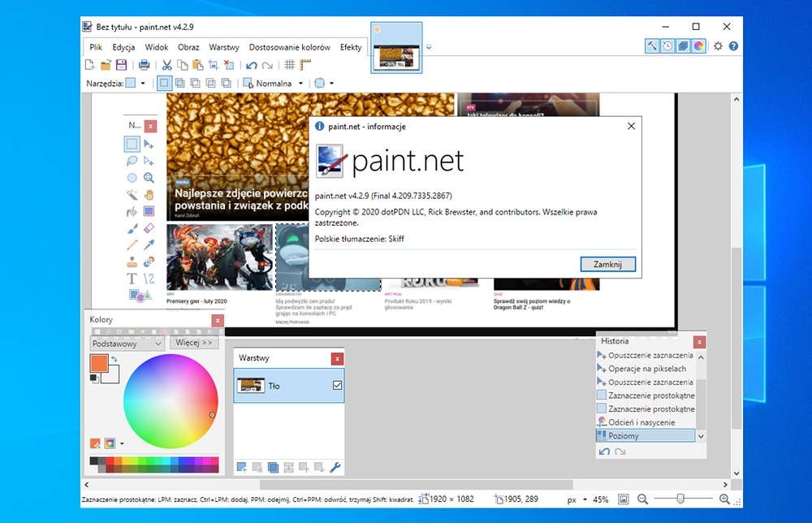Open layer properties wrench icon
812x523 pixels.
(335, 467)
